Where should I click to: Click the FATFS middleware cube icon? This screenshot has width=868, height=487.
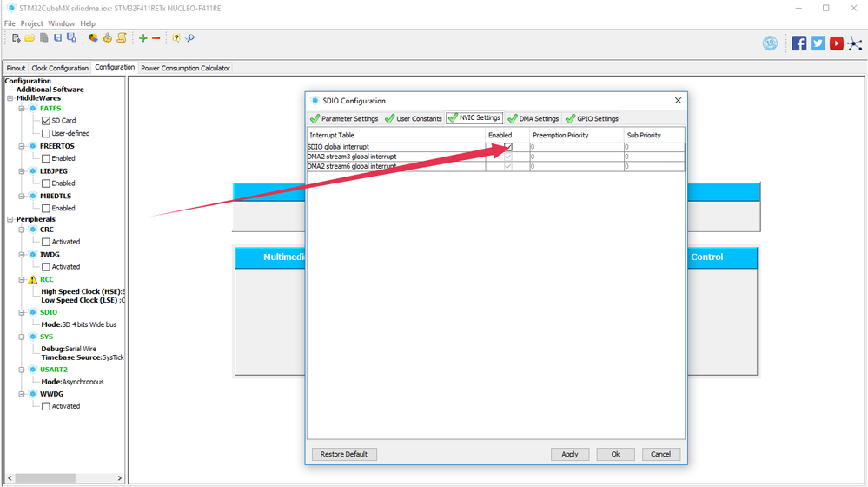click(x=33, y=109)
